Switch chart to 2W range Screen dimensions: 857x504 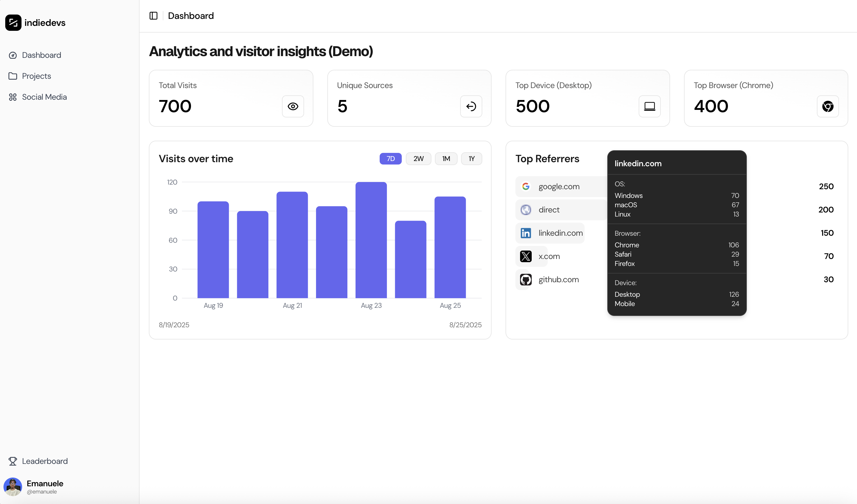click(418, 159)
